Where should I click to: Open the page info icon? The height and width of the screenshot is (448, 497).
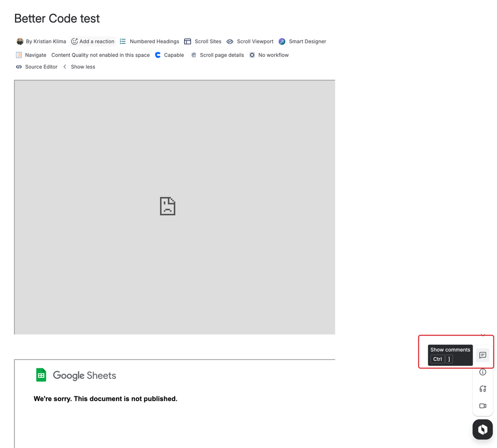[x=482, y=372]
